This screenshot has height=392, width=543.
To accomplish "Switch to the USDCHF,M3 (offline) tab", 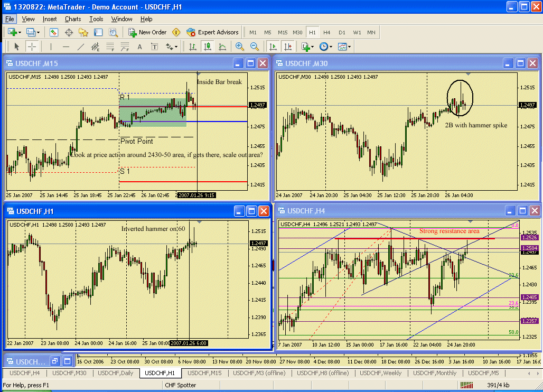I will 259,373.
